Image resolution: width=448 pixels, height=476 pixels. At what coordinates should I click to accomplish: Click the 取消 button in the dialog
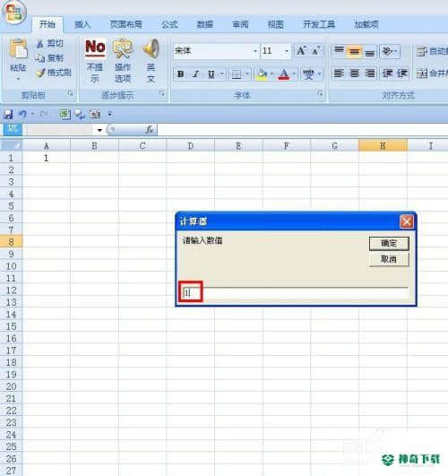pyautogui.click(x=389, y=259)
